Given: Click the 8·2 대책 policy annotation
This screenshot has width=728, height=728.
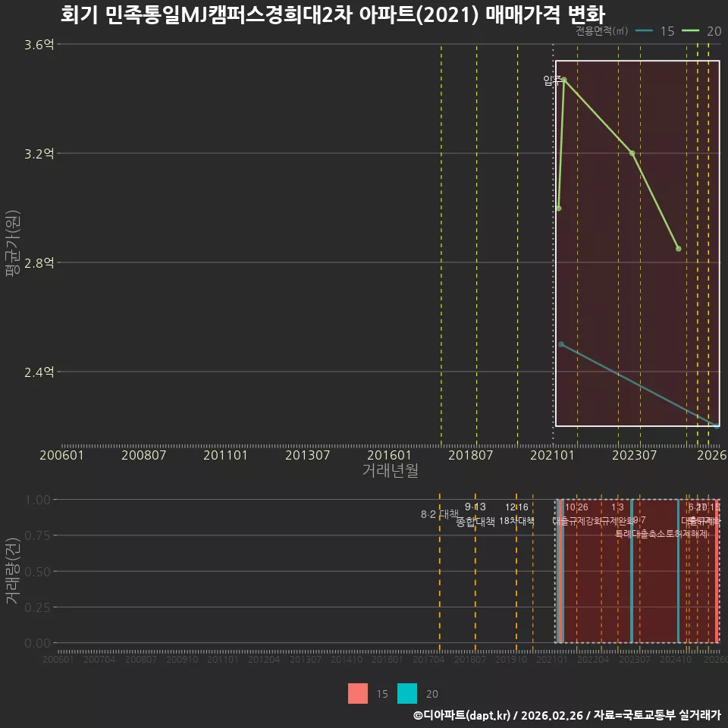Looking at the screenshot, I should point(439,514).
